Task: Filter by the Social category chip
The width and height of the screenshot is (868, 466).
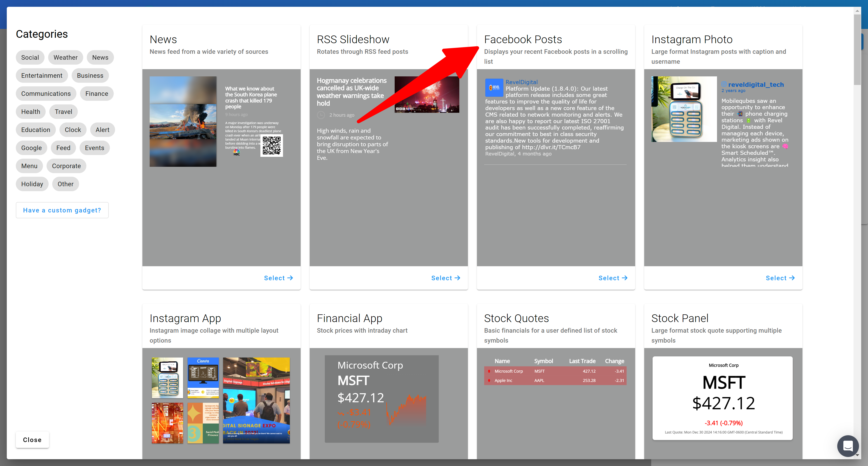Action: [30, 57]
